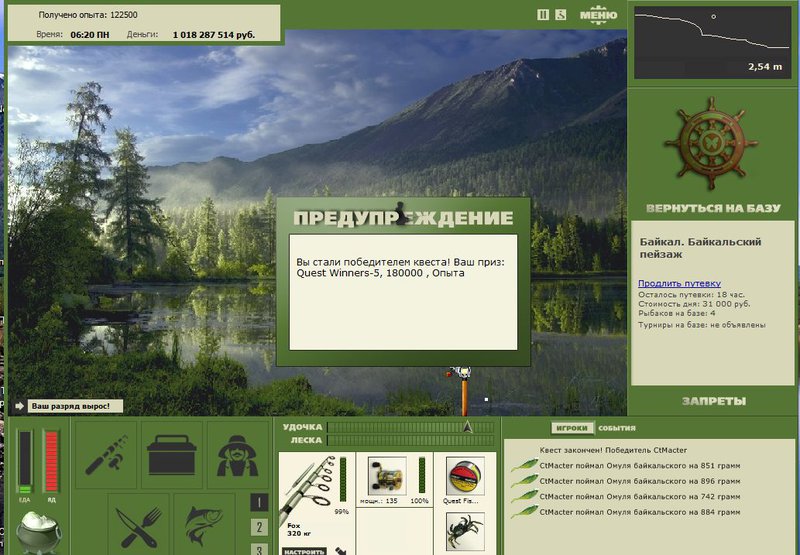This screenshot has width=800, height=555.
Task: Click the pause icon near menu
Action: click(543, 15)
